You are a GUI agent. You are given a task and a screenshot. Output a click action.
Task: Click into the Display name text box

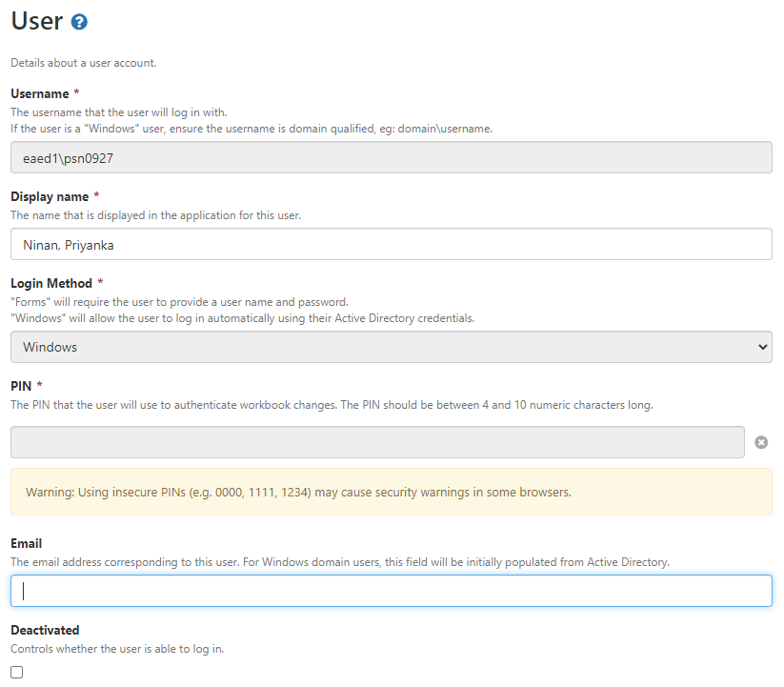pyautogui.click(x=391, y=244)
